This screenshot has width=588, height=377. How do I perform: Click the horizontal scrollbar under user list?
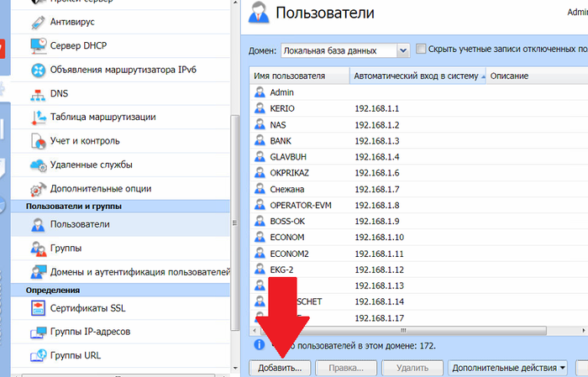[x=403, y=331]
